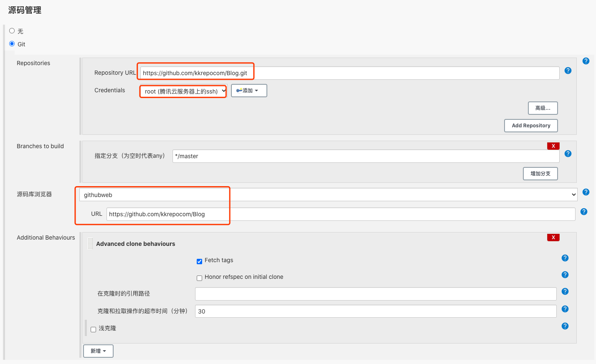596x364 pixels.
Task: Focus the branch specifier field with */master
Action: pyautogui.click(x=366, y=156)
